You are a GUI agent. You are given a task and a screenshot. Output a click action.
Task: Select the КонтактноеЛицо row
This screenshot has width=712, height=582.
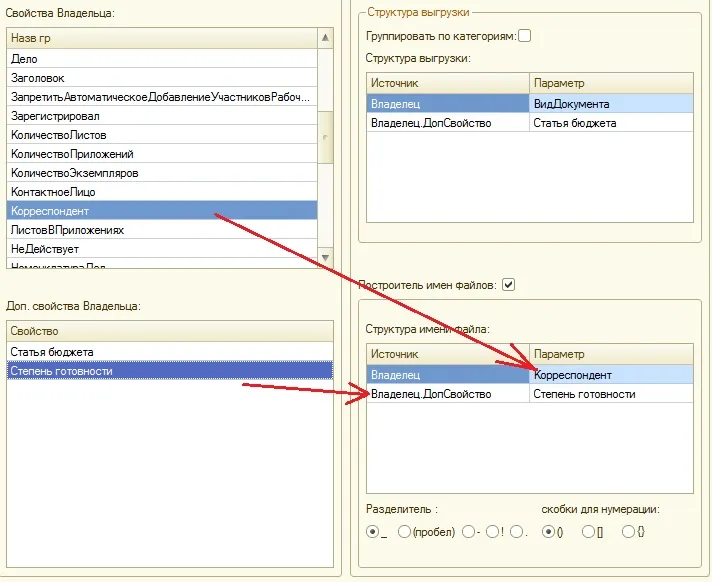click(162, 192)
